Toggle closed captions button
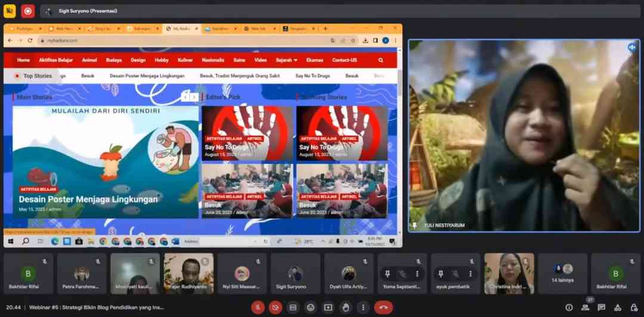 [293, 307]
